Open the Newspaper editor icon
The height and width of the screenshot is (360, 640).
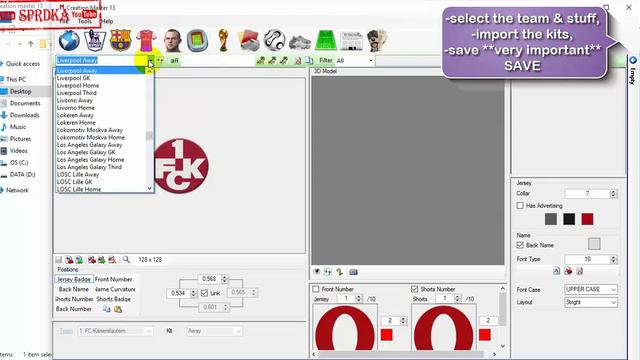tap(351, 41)
